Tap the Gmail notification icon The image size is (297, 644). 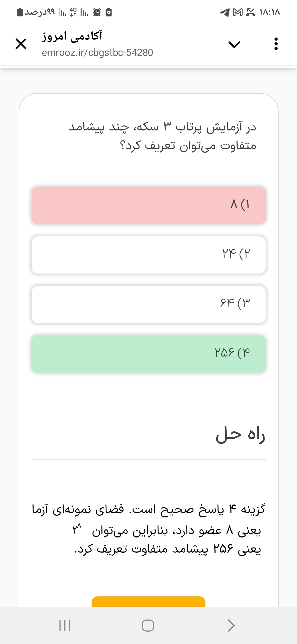tap(238, 12)
